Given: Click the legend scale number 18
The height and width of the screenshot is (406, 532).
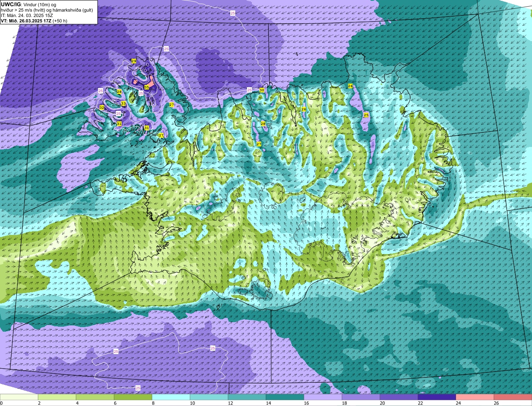Looking at the screenshot, I should 343,403.
